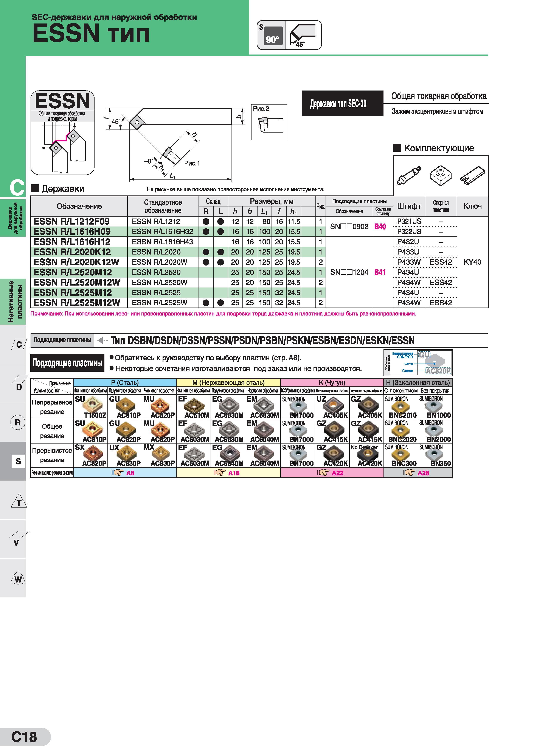Screen dimensions: 534x756
Task: Open the Рис.2 figure thumbnail
Action: [x=269, y=122]
